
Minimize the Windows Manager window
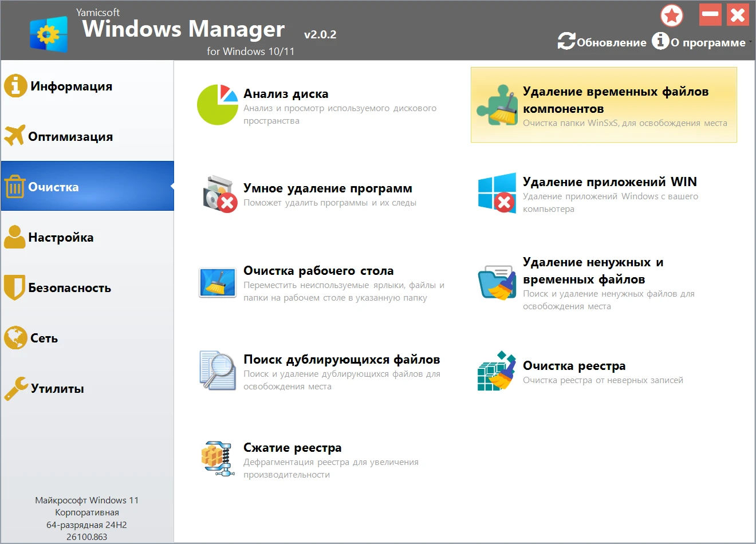point(710,15)
